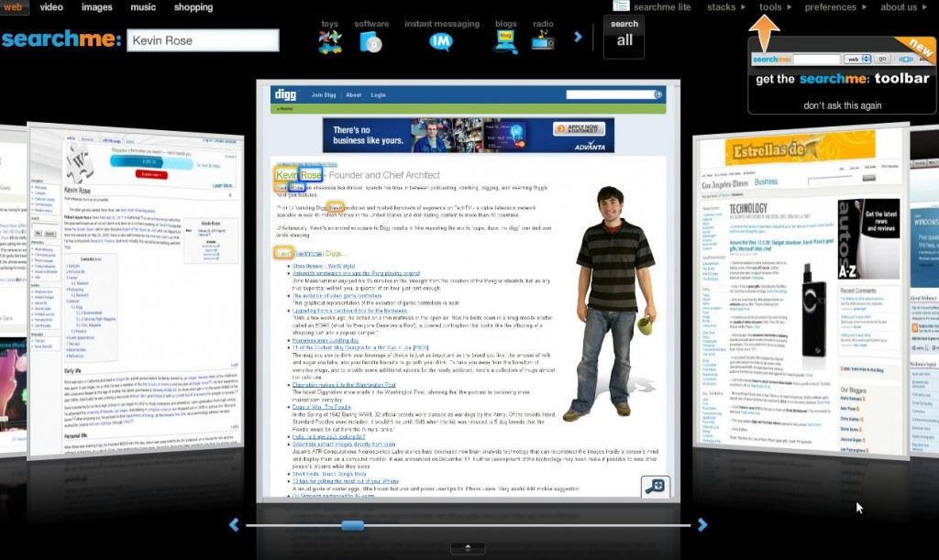This screenshot has height=560, width=939.
Task: Open the evolution of video game controllers link
Action: [337, 295]
